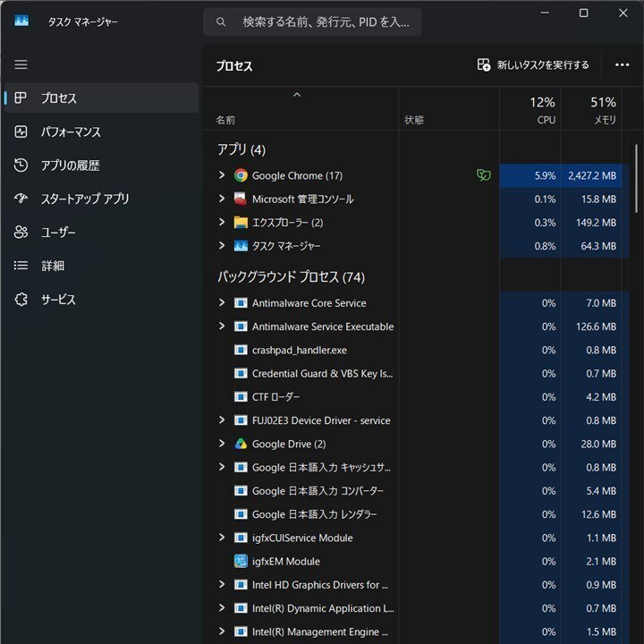Click the 2,427.2 MB memory value for Chrome
This screenshot has height=644, width=644.
[x=592, y=175]
